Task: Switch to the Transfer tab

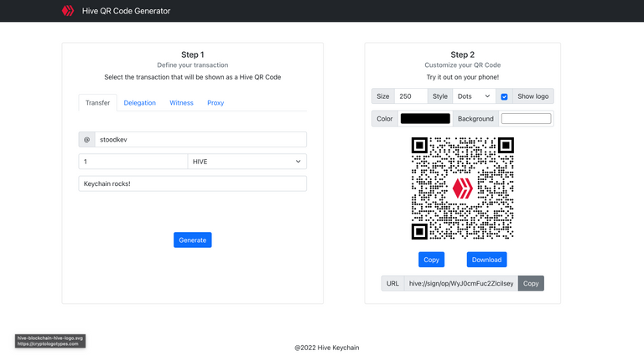Action: pyautogui.click(x=98, y=102)
